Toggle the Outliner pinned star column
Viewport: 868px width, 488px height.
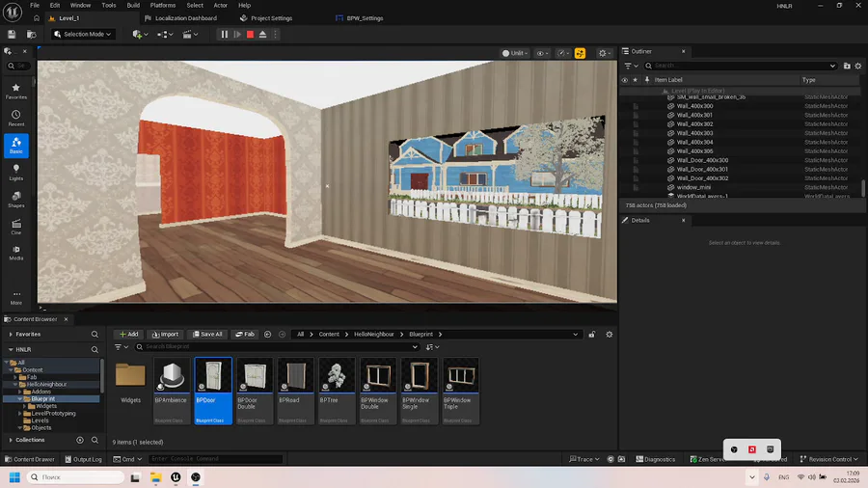coord(635,80)
